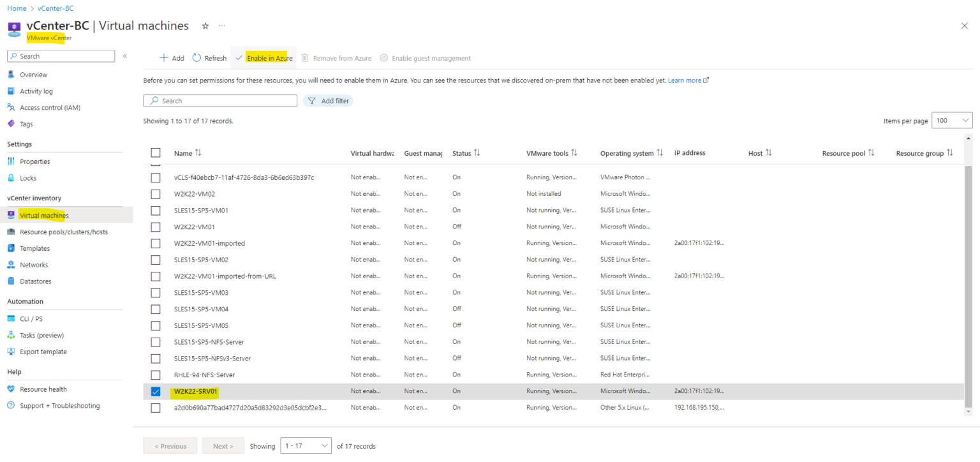Open Tasks (preview) under Automation
980x462 pixels.
[x=40, y=335]
